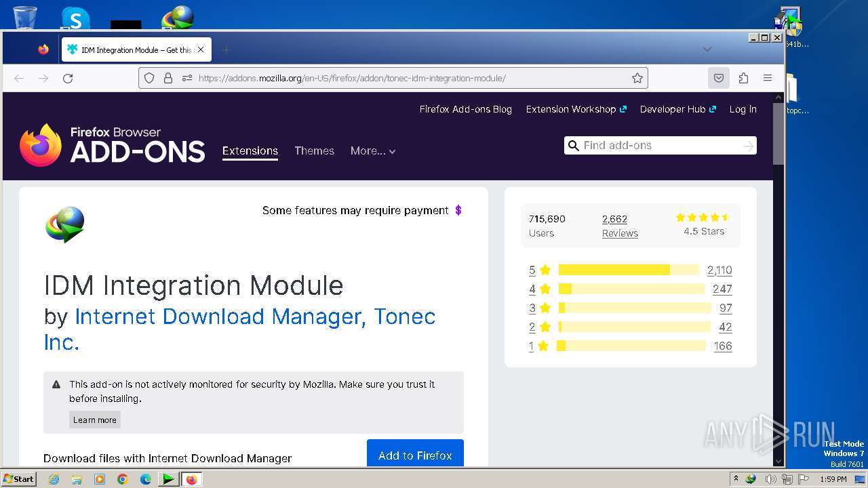Open Extensions section
Screen dimensions: 868x488
pyautogui.click(x=250, y=151)
